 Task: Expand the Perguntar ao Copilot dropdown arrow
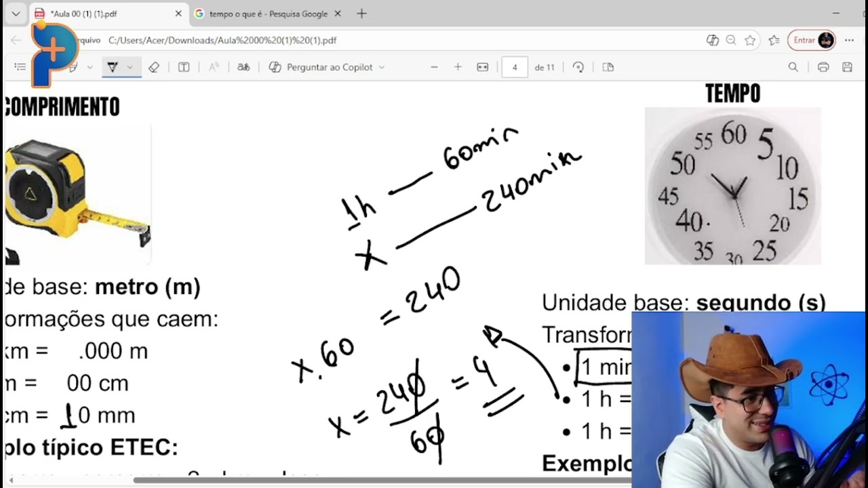click(382, 67)
